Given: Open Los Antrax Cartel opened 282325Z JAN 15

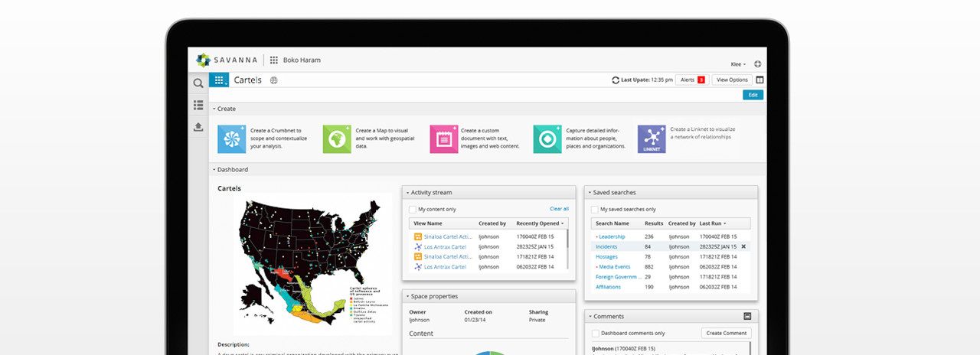Looking at the screenshot, I should tap(445, 247).
